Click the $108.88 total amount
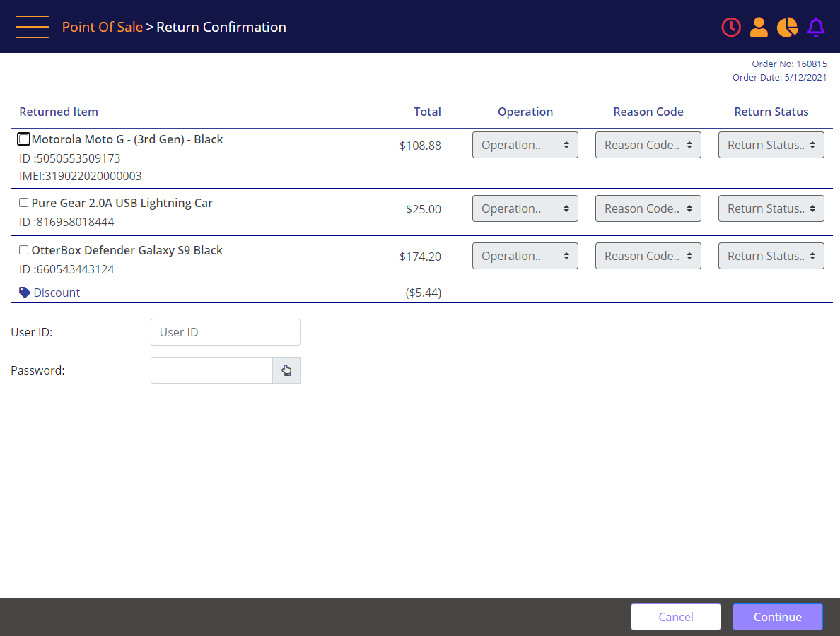 pyautogui.click(x=420, y=146)
